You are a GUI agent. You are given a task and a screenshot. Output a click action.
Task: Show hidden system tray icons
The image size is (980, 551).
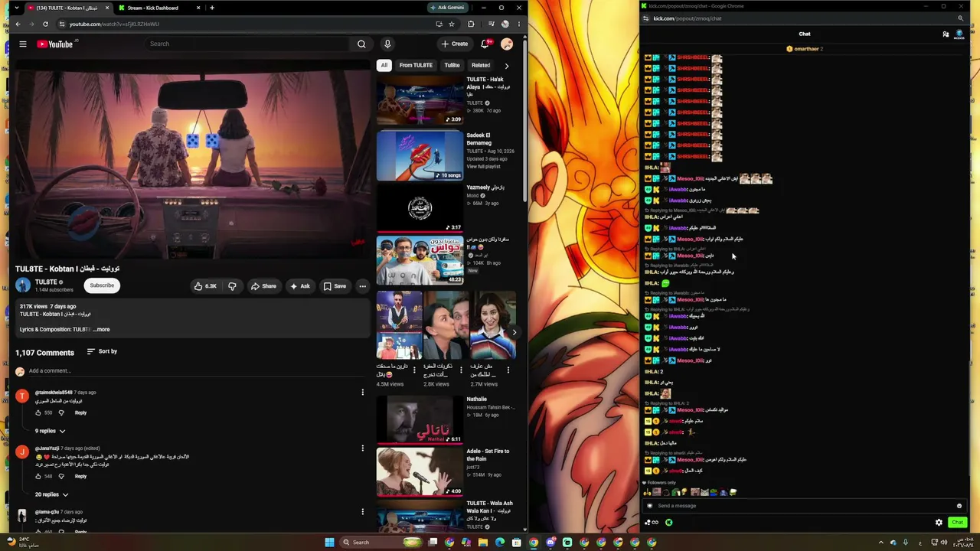[x=880, y=543]
